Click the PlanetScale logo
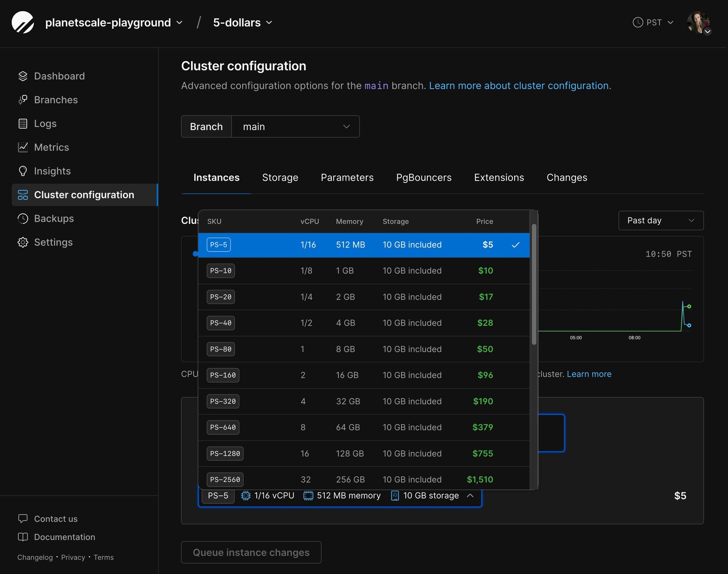728x574 pixels. [x=23, y=22]
